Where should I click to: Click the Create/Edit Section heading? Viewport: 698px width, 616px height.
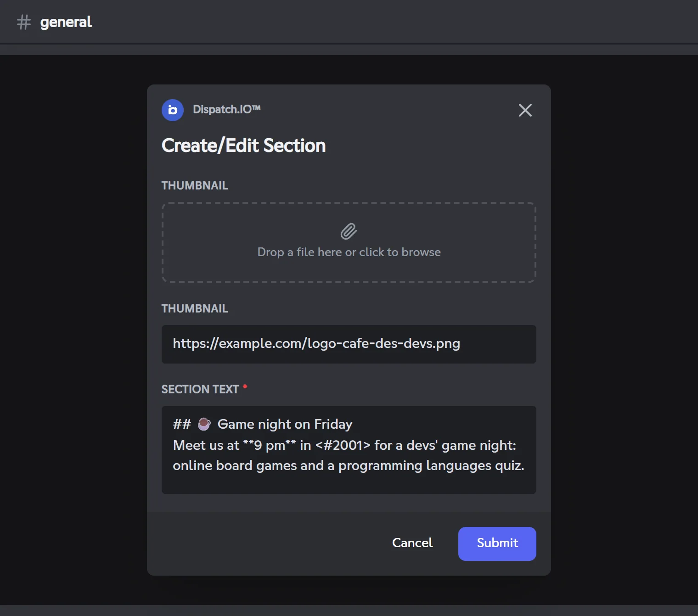pyautogui.click(x=243, y=146)
